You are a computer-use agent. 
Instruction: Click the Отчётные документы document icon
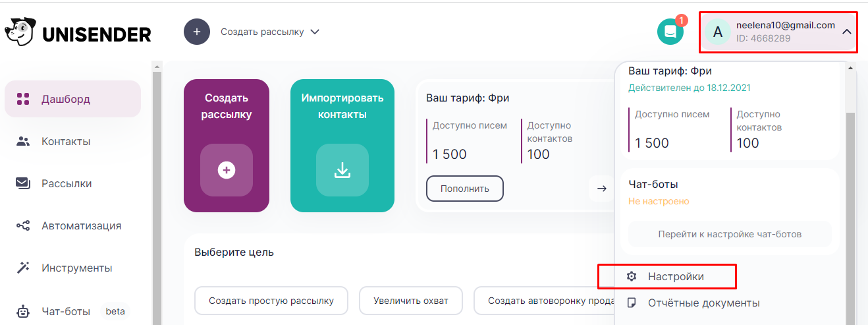point(632,303)
